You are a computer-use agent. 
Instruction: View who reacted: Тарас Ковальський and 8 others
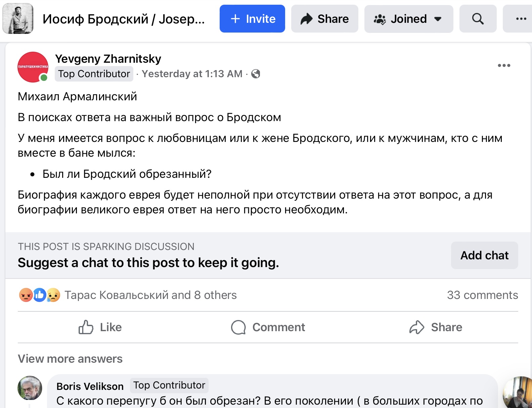[150, 295]
